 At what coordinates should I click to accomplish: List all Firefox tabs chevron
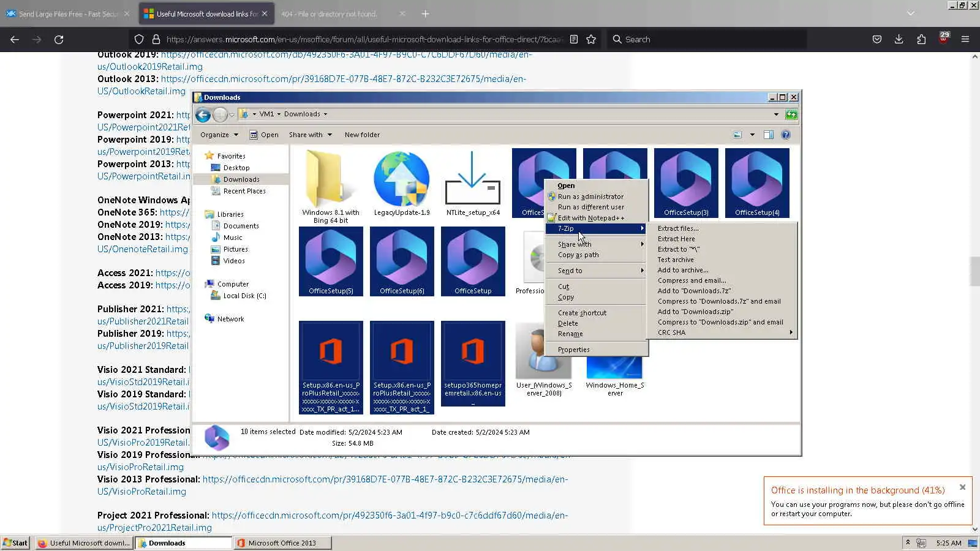pyautogui.click(x=911, y=13)
